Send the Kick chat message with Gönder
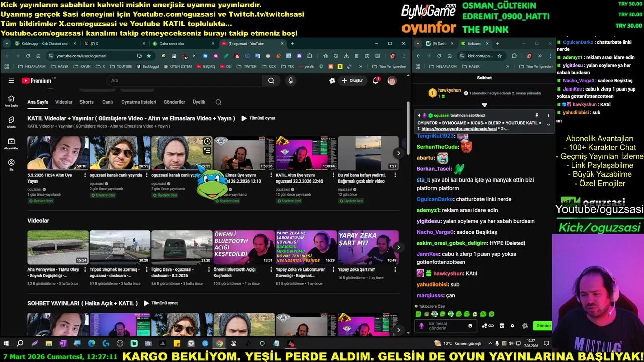 [x=543, y=326]
